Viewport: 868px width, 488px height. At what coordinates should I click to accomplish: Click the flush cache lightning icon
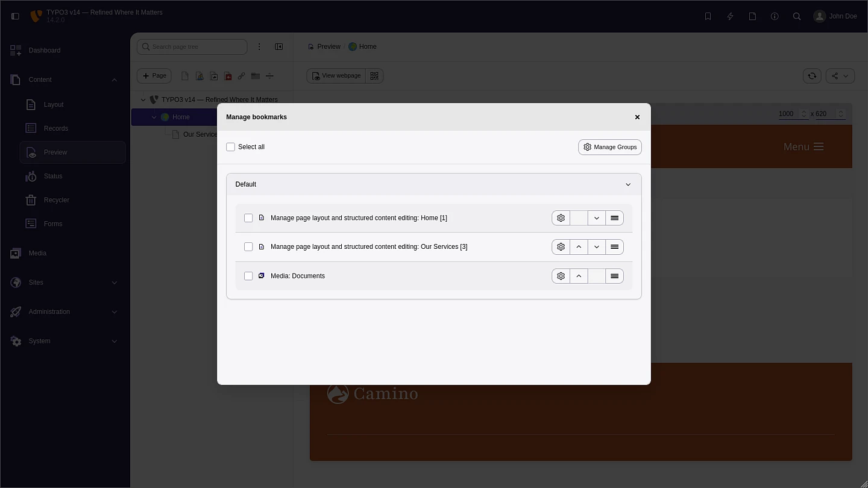[730, 16]
